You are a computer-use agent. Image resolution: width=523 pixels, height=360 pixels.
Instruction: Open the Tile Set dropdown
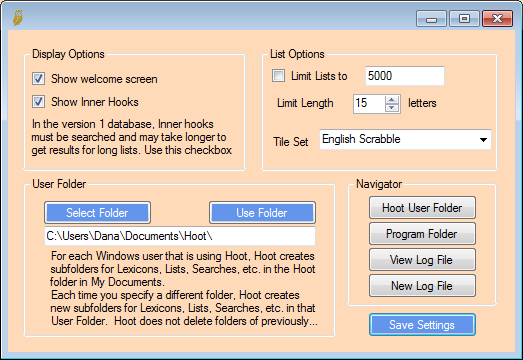[405, 139]
